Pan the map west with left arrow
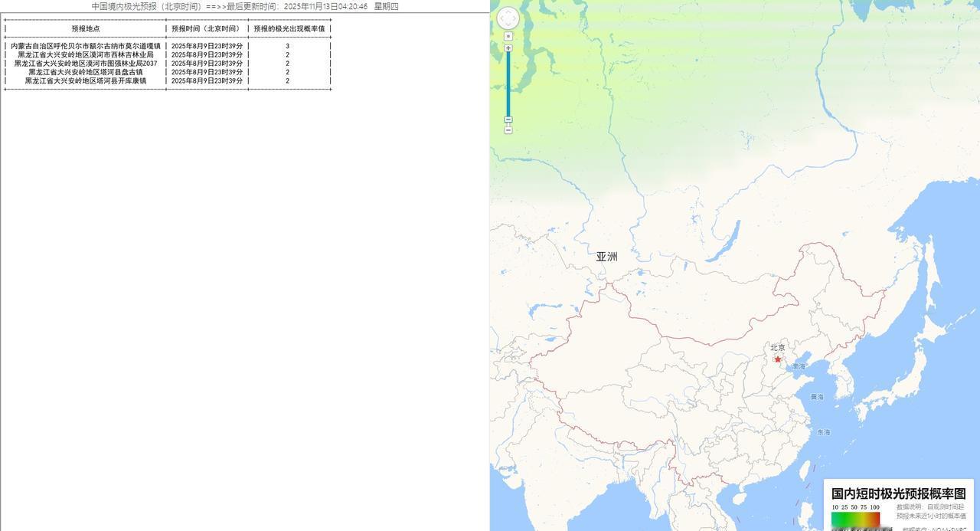This screenshot has height=531, width=980. tap(501, 18)
